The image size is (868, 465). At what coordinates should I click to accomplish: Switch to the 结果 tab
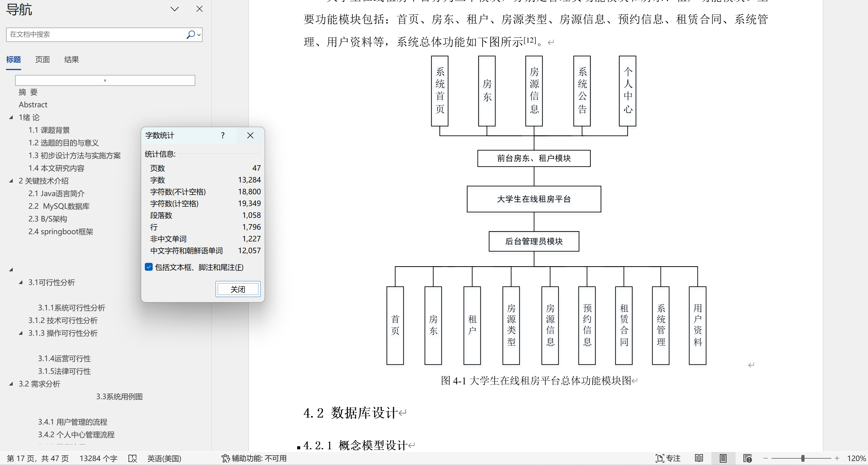pos(71,60)
